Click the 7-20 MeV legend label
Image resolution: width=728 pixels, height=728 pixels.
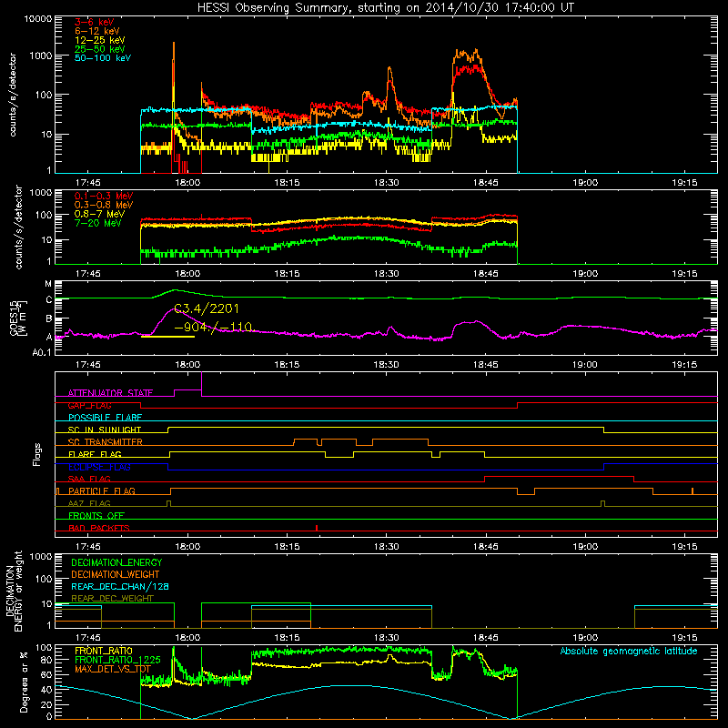pyautogui.click(x=98, y=223)
